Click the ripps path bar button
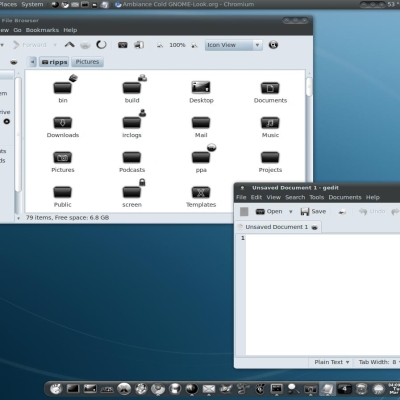400x400 pixels. [54, 62]
